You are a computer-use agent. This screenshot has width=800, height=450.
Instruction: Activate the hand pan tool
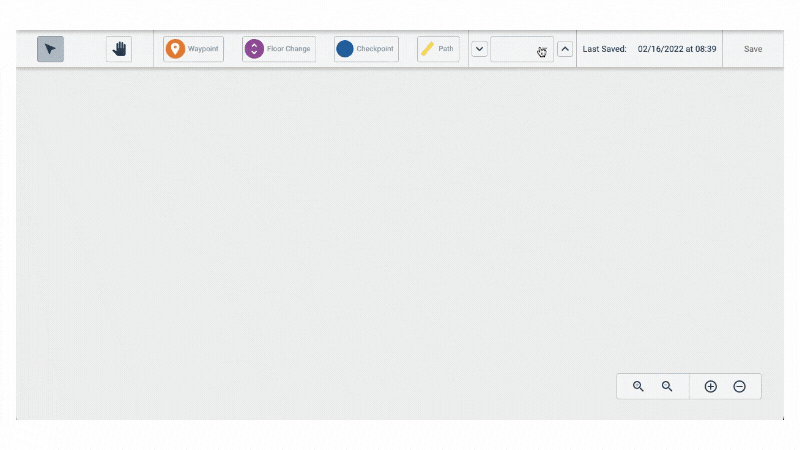[119, 49]
